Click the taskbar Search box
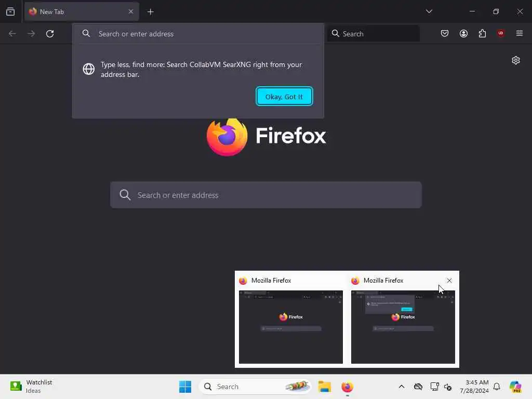This screenshot has width=532, height=399. 255,387
